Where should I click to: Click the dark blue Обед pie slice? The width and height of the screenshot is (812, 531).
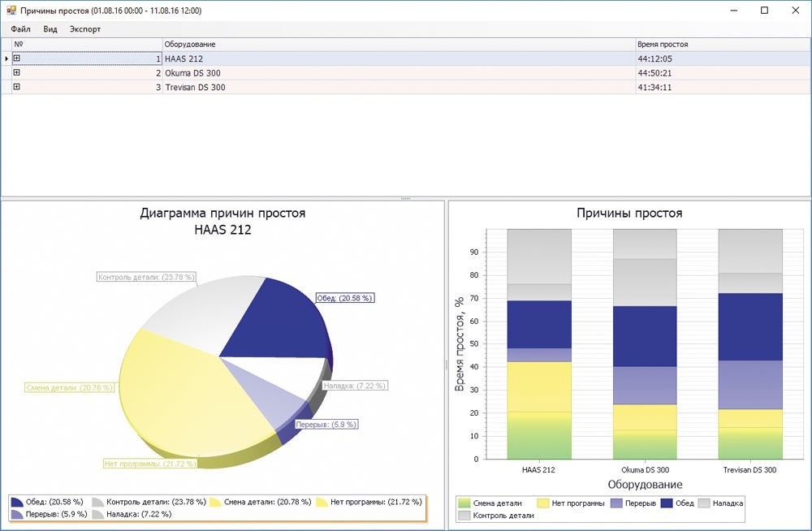pos(283,324)
